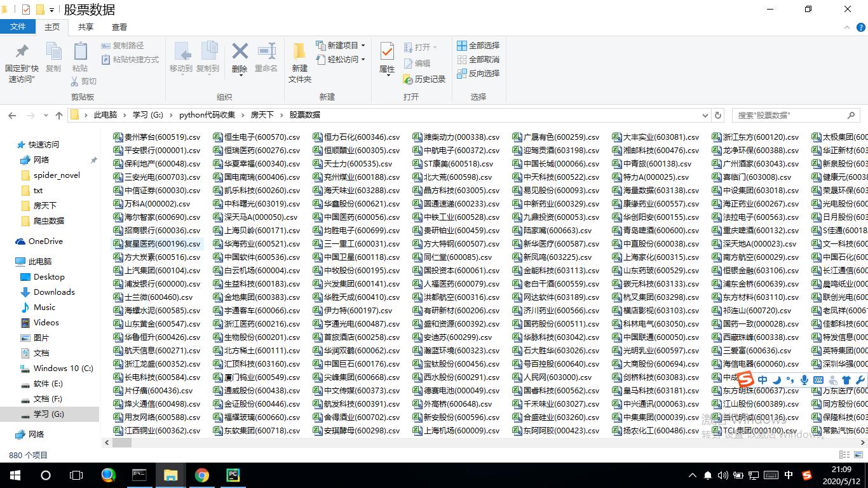Open the 新建项目 dropdown
The image size is (868, 488).
(341, 46)
